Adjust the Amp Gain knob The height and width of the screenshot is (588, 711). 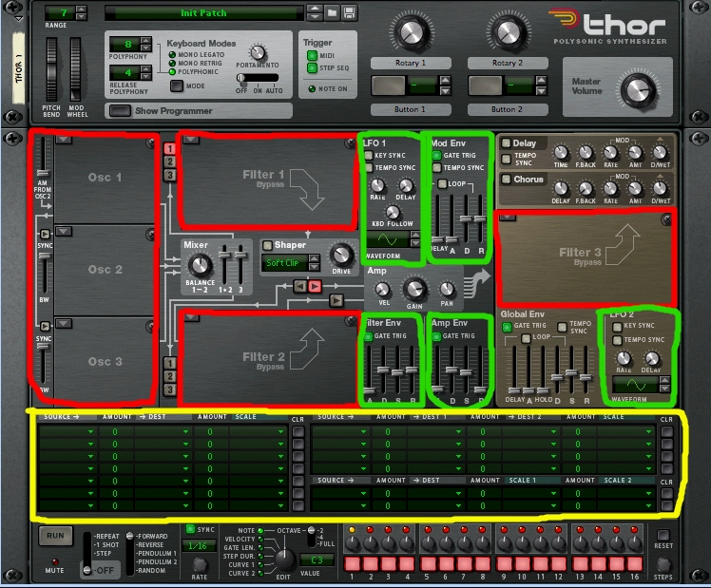tap(414, 290)
